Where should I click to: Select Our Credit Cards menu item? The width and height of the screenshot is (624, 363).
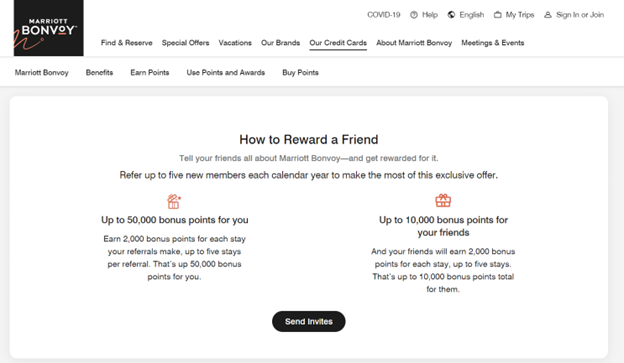tap(338, 43)
